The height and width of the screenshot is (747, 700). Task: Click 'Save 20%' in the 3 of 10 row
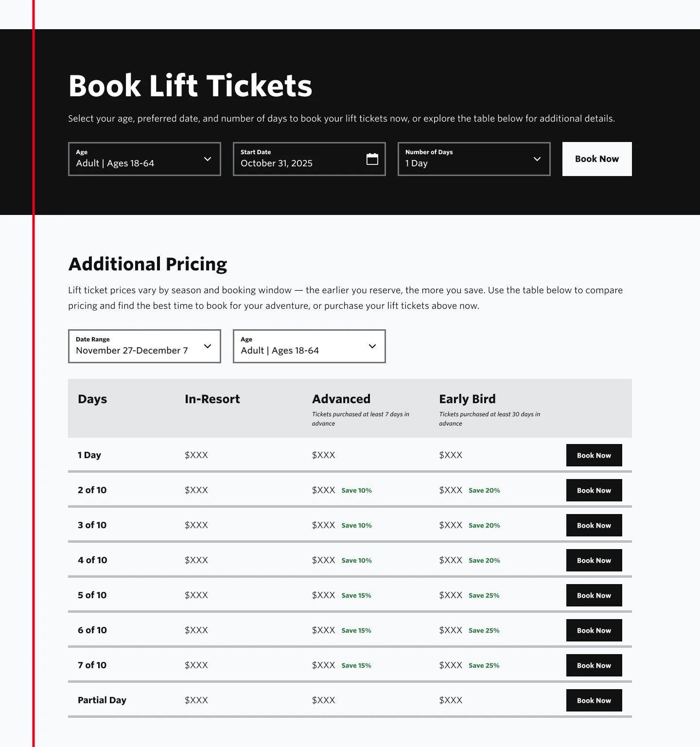pos(484,525)
